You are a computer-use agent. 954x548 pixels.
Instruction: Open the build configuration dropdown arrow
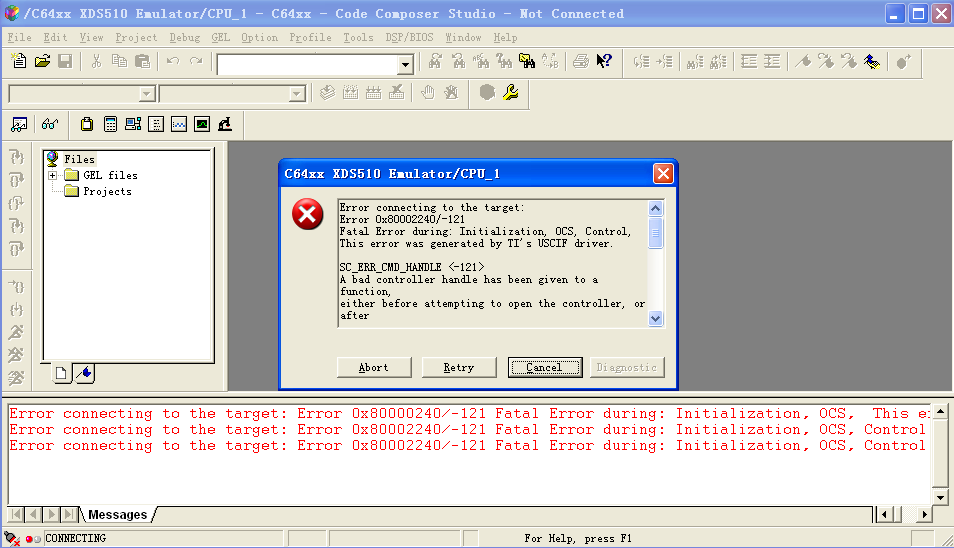[297, 94]
